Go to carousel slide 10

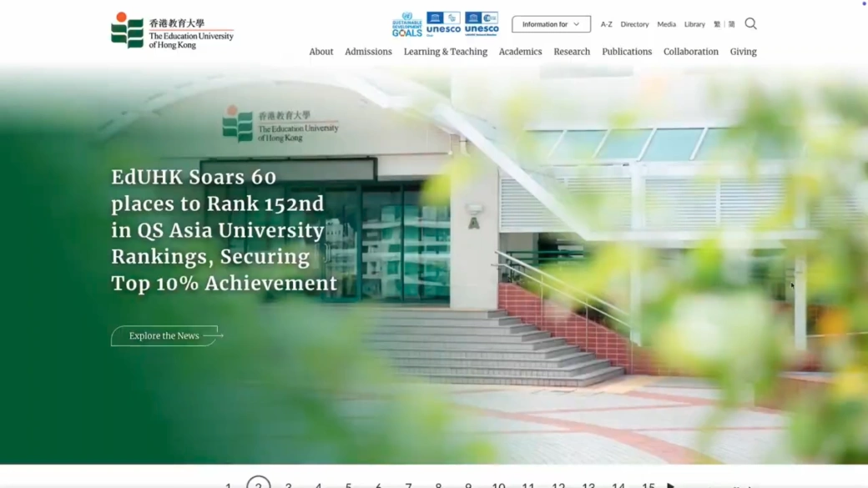(498, 485)
